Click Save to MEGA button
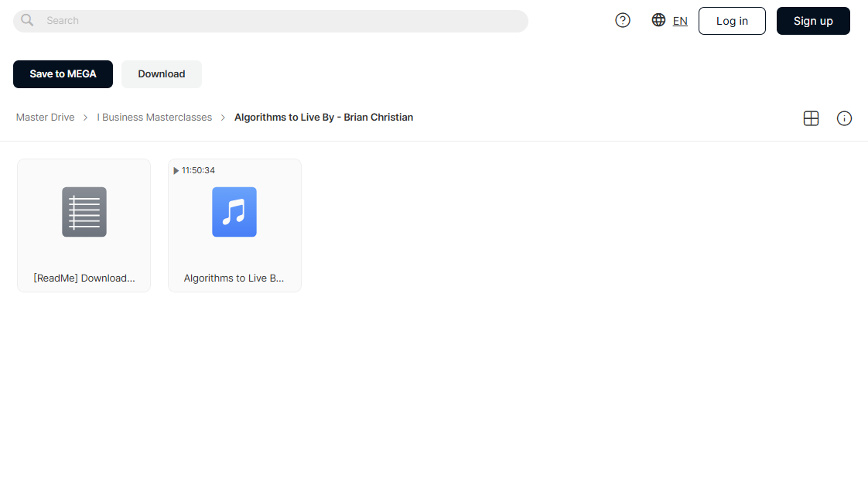868x492 pixels. (63, 74)
